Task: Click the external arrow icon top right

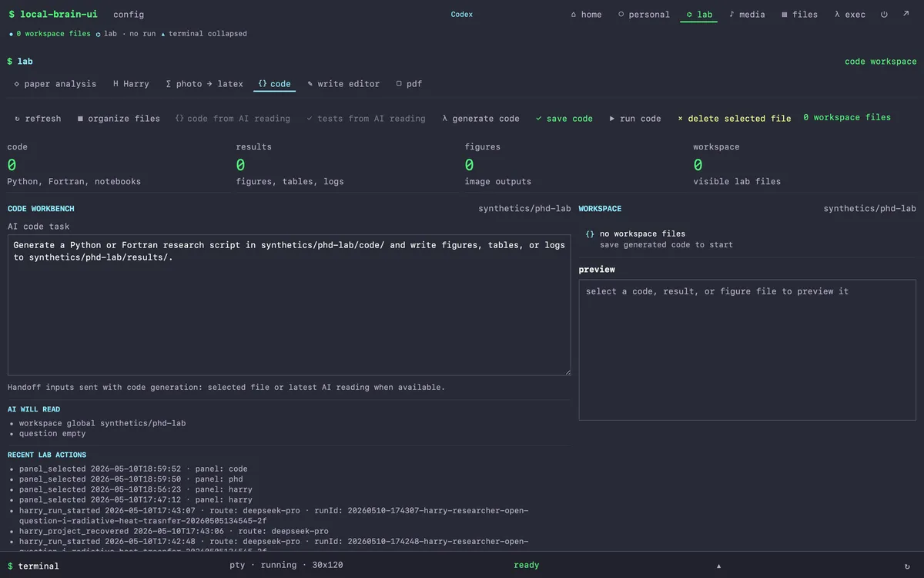Action: 906,15
